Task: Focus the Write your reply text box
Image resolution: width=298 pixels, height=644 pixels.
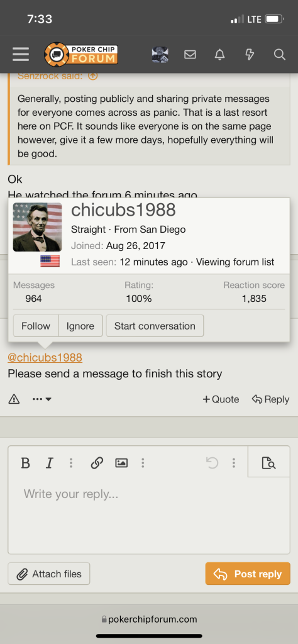Action: point(149,516)
